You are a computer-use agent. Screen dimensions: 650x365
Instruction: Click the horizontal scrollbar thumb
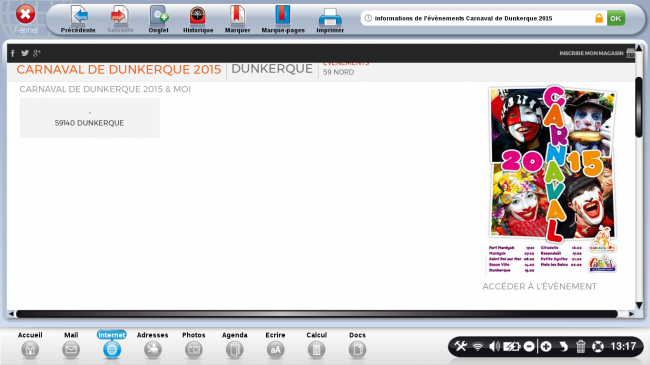(317, 314)
